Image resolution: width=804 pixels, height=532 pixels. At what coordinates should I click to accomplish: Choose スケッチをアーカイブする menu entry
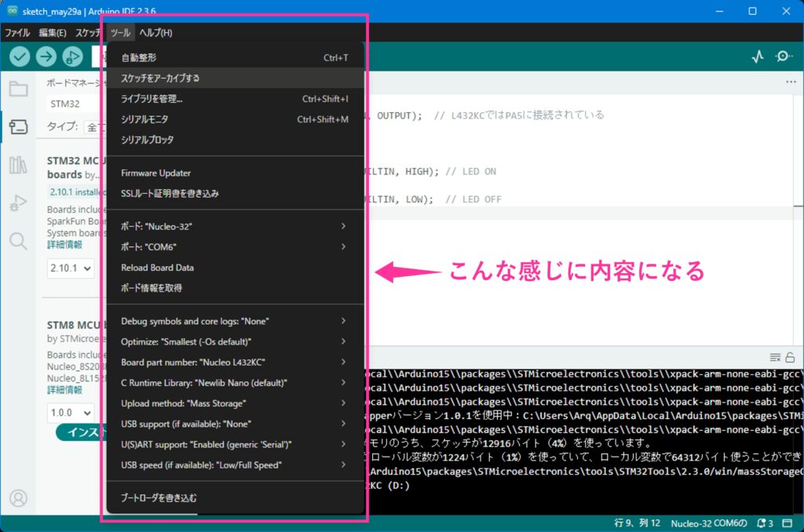coord(235,78)
